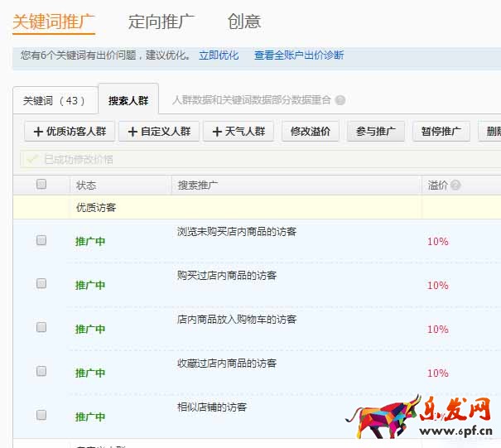Image resolution: width=501 pixels, height=448 pixels.
Task: Add 天气人群 via plus button
Action: [x=238, y=132]
